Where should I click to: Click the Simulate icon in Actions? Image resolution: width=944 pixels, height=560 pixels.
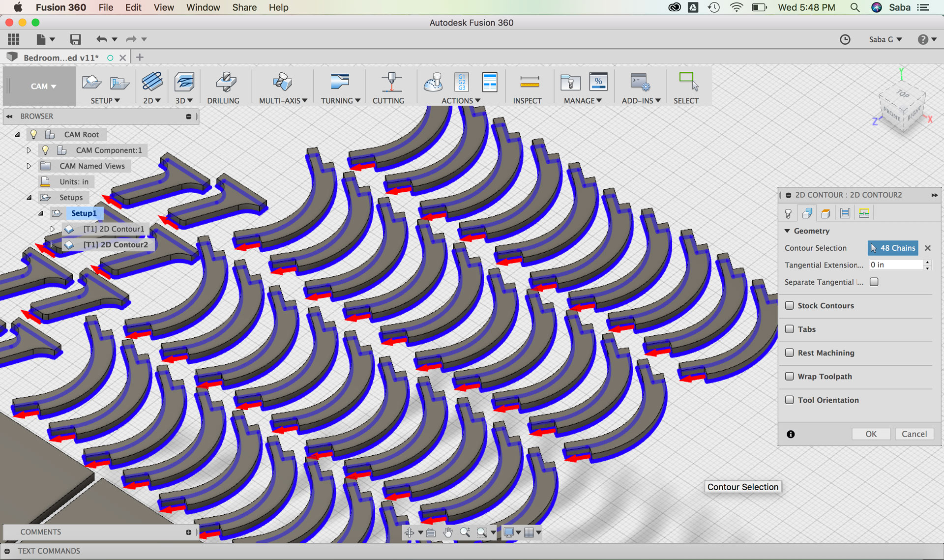(x=433, y=83)
